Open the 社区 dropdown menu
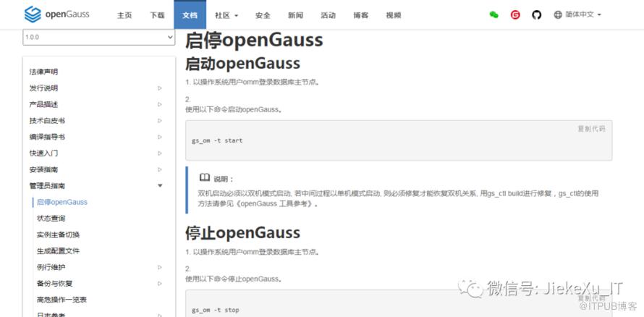The width and height of the screenshot is (644, 317). pyautogui.click(x=226, y=15)
